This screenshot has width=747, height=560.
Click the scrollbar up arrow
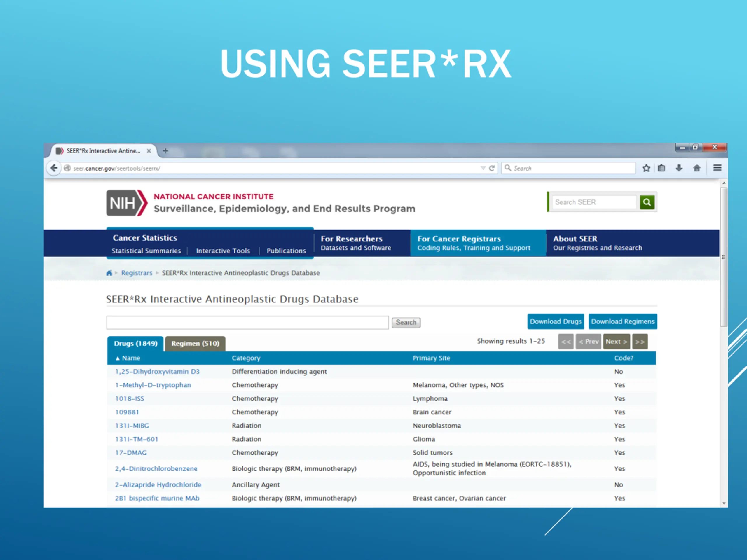coord(724,183)
